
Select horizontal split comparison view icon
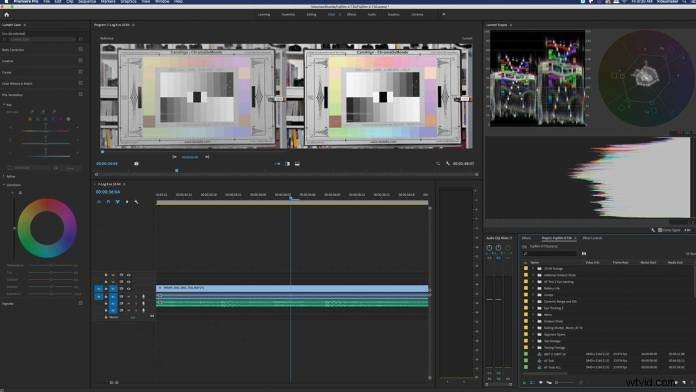(x=297, y=164)
